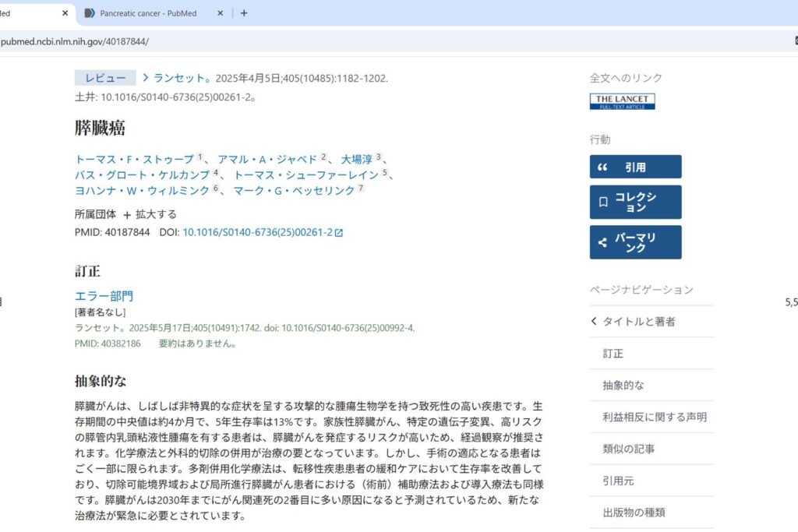The height and width of the screenshot is (532, 798).
Task: Click the PubMed site icon on the Pancreatic cancer tab
Action: point(91,12)
